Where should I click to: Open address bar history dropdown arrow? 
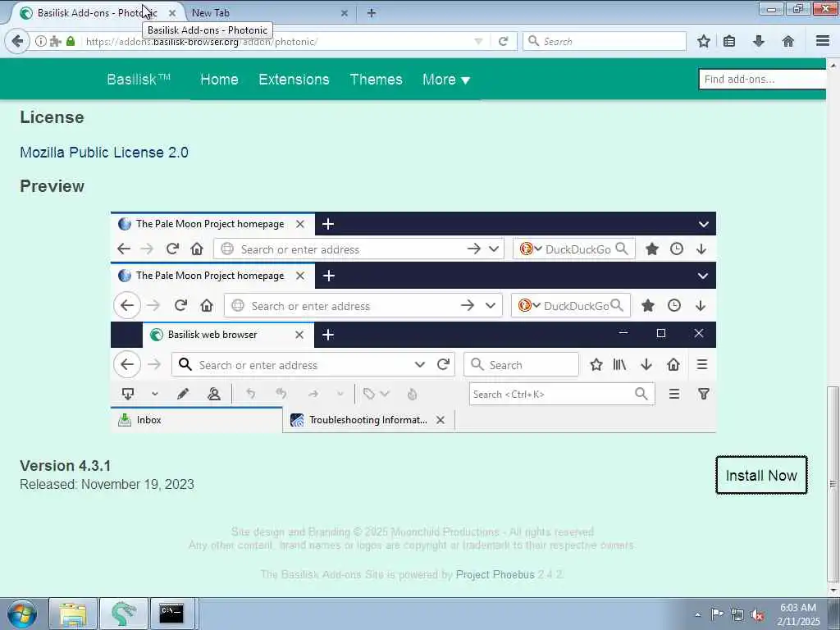478,41
